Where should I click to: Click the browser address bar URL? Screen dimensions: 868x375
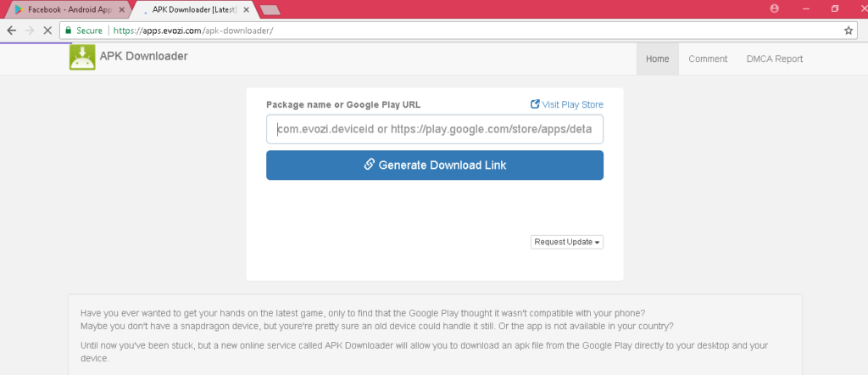click(193, 31)
